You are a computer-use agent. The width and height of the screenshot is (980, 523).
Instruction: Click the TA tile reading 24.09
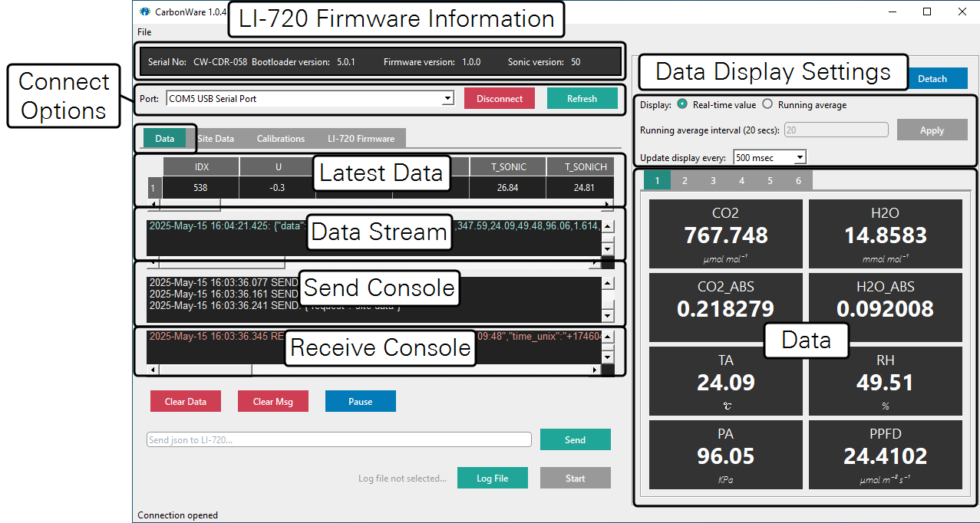(x=726, y=380)
